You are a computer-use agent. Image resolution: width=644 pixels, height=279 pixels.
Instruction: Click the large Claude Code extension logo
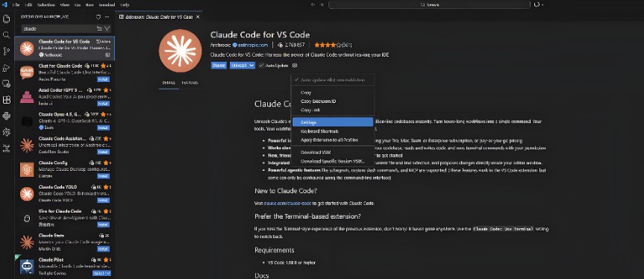pos(181,51)
